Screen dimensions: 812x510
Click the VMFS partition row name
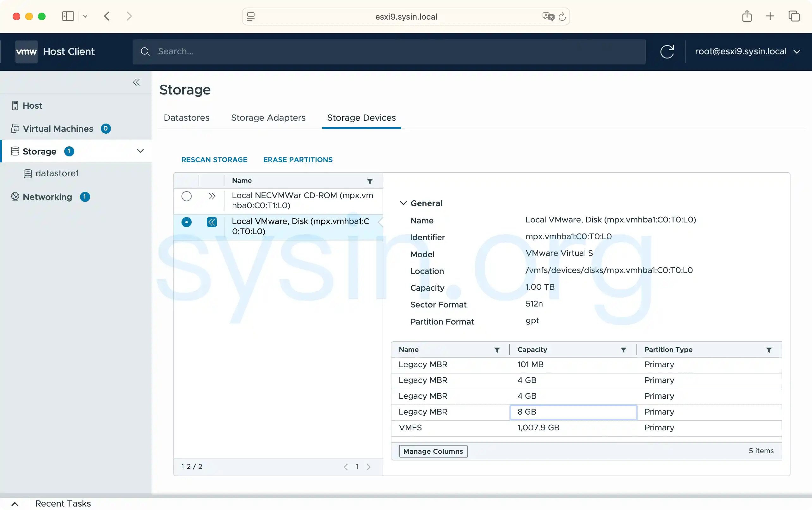coord(410,428)
